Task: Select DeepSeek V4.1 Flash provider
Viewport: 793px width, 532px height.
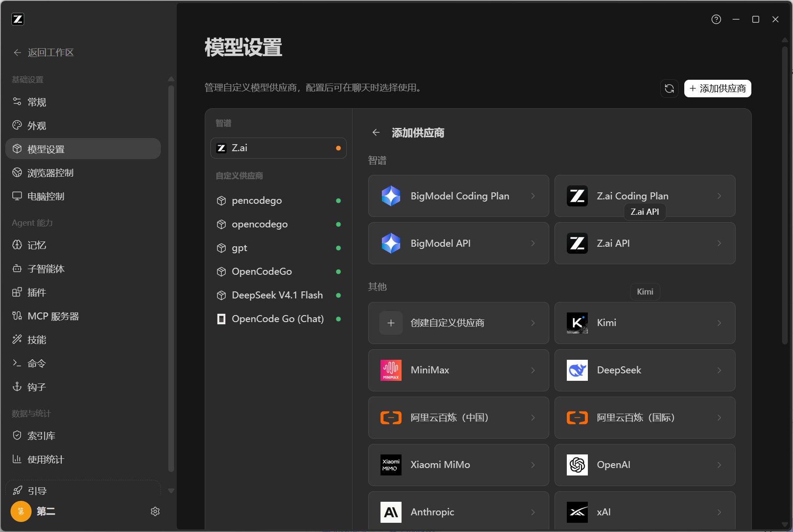Action: (278, 295)
